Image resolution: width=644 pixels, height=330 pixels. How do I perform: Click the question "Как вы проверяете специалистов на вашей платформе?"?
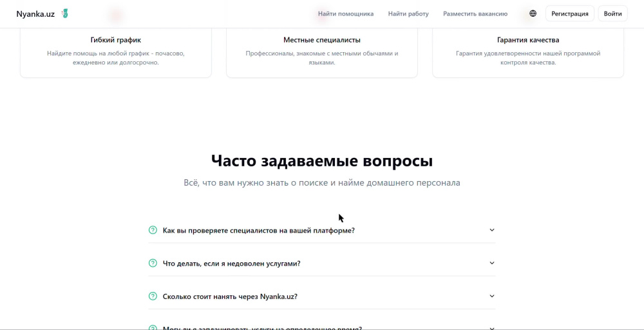coord(259,230)
